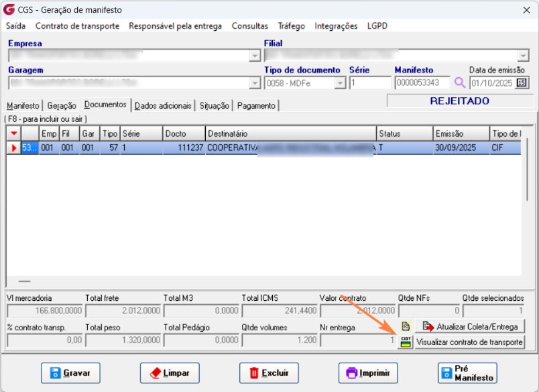
Task: Open the Contrato de transporte menu
Action: [77, 26]
